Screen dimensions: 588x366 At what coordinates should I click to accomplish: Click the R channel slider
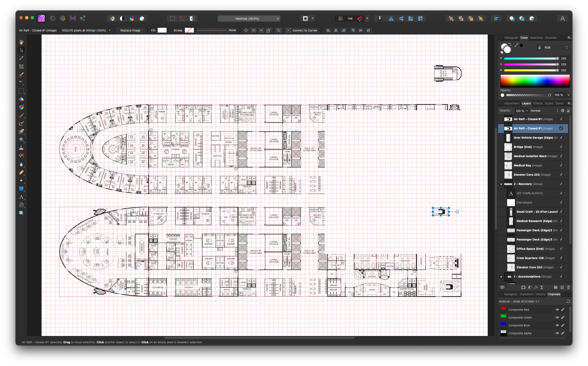click(x=530, y=58)
